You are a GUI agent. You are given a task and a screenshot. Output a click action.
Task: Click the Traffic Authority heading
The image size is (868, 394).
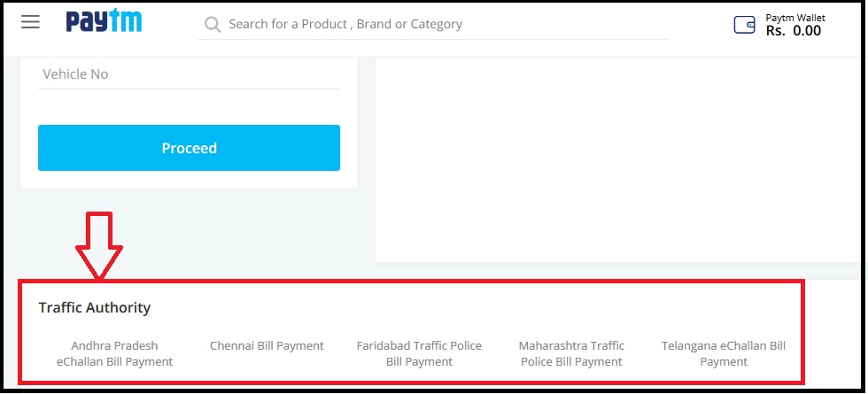[x=95, y=308]
